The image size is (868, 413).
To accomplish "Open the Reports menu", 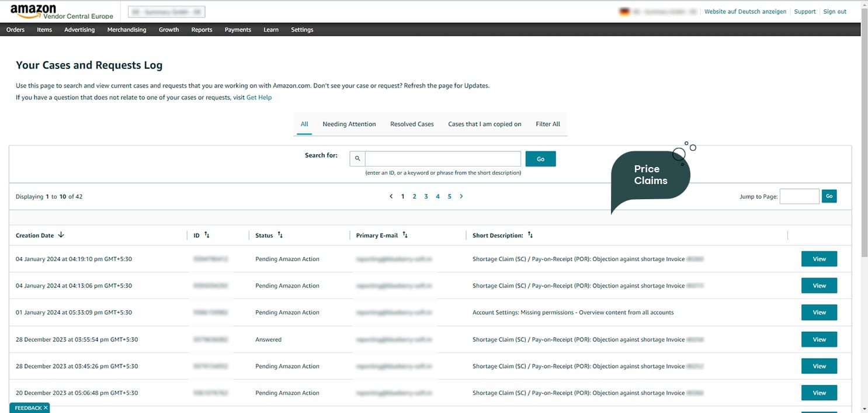I will point(202,30).
